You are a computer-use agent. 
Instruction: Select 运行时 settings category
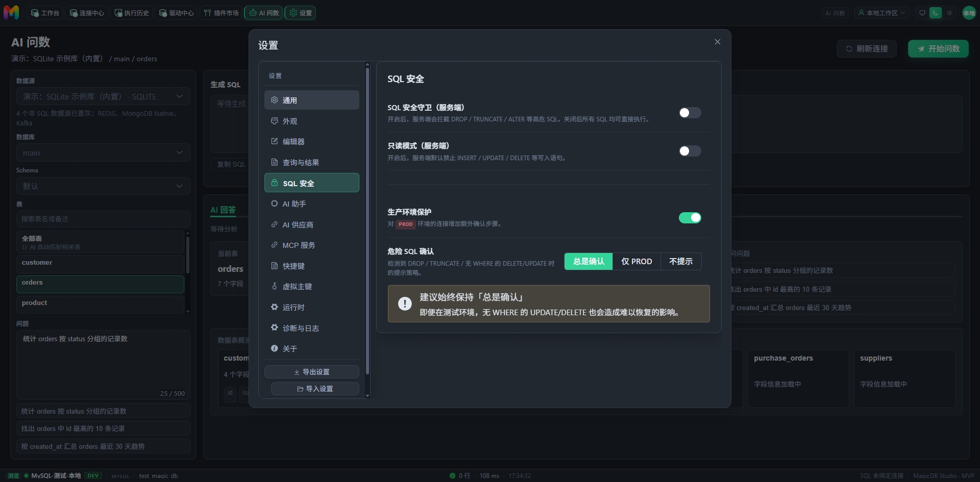tap(312, 307)
